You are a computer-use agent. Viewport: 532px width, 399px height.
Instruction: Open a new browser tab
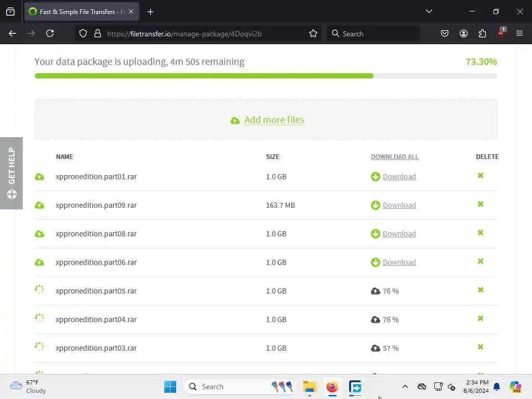coord(150,12)
